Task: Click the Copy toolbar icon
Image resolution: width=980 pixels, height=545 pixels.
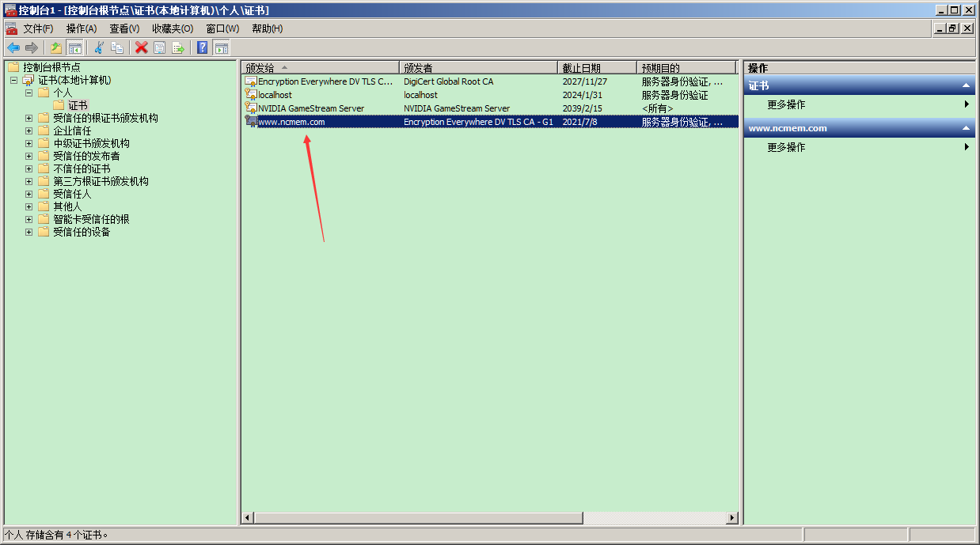Action: (117, 47)
